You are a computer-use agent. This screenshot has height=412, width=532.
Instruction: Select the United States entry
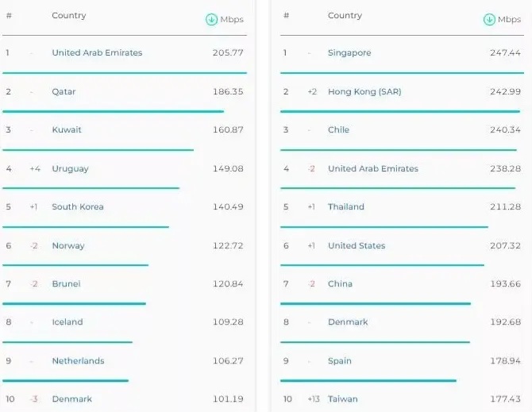pyautogui.click(x=357, y=246)
